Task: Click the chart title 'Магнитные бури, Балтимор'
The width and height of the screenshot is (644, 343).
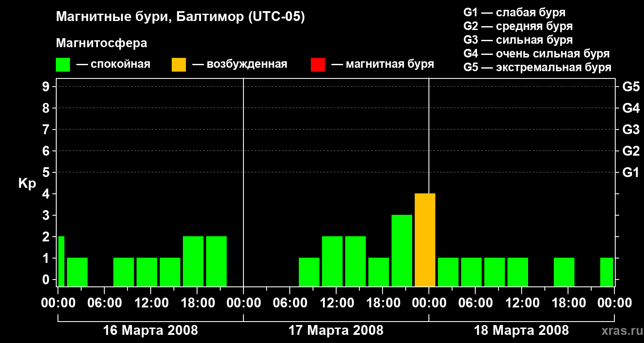Action: click(x=180, y=17)
